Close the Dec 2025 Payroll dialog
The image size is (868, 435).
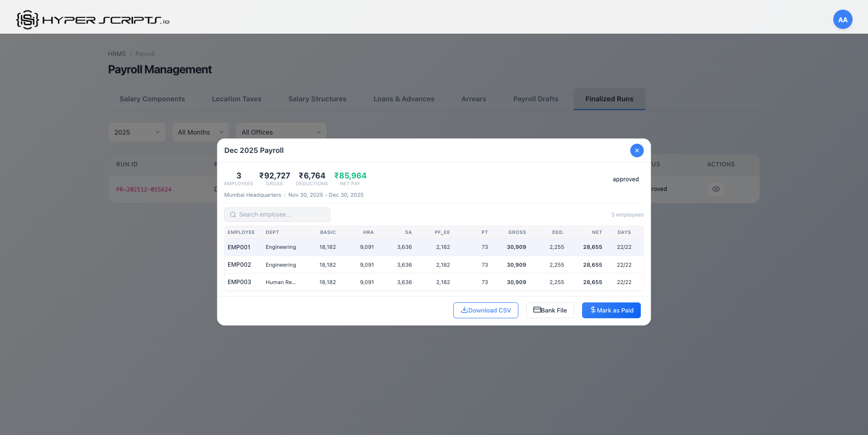pos(637,150)
